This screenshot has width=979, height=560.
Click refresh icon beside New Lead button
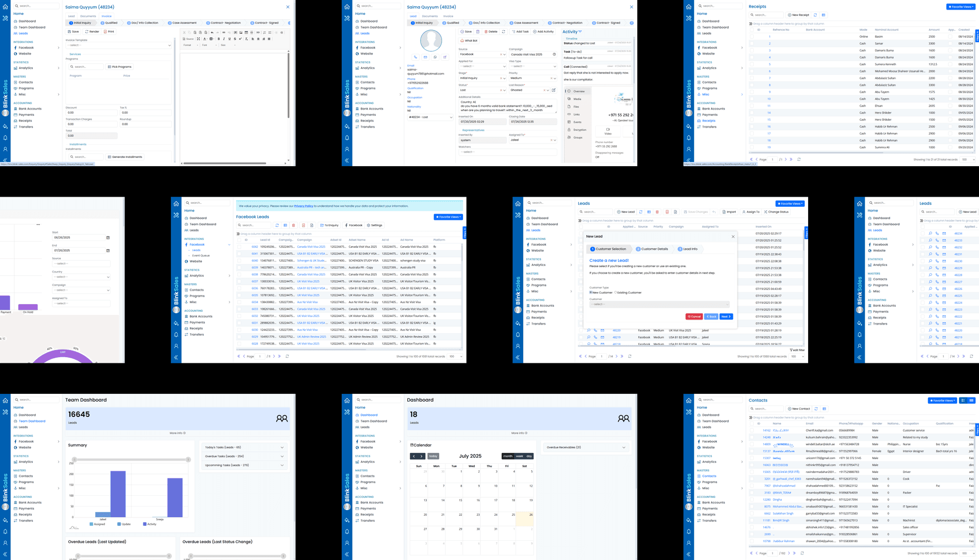[x=641, y=212]
